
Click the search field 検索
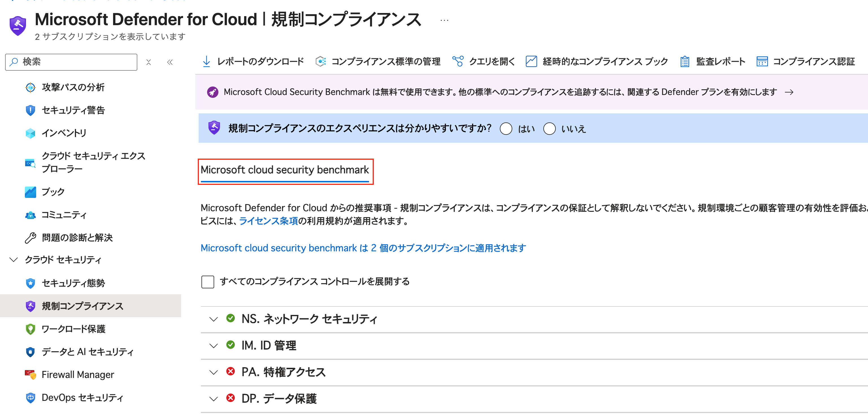click(71, 62)
